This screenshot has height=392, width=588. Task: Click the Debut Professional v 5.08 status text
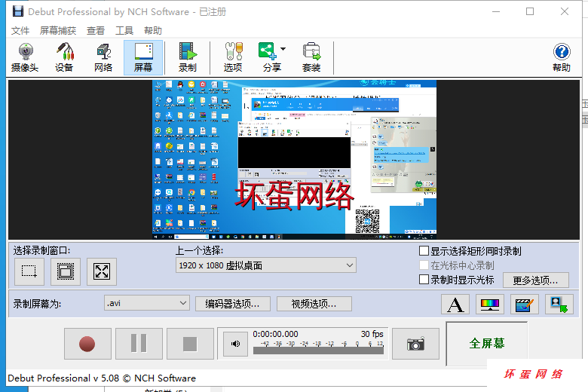click(102, 378)
